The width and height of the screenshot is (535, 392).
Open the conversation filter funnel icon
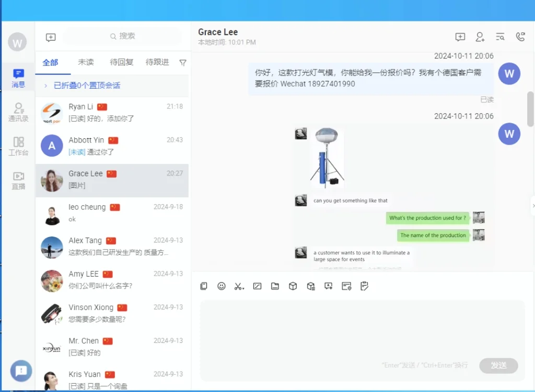(183, 63)
